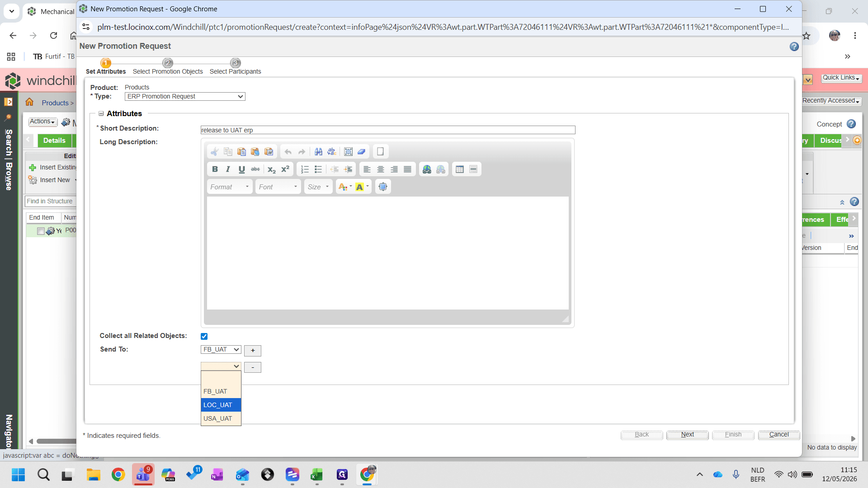This screenshot has width=868, height=488.
Task: Apply strikethrough formatting
Action: tap(255, 169)
